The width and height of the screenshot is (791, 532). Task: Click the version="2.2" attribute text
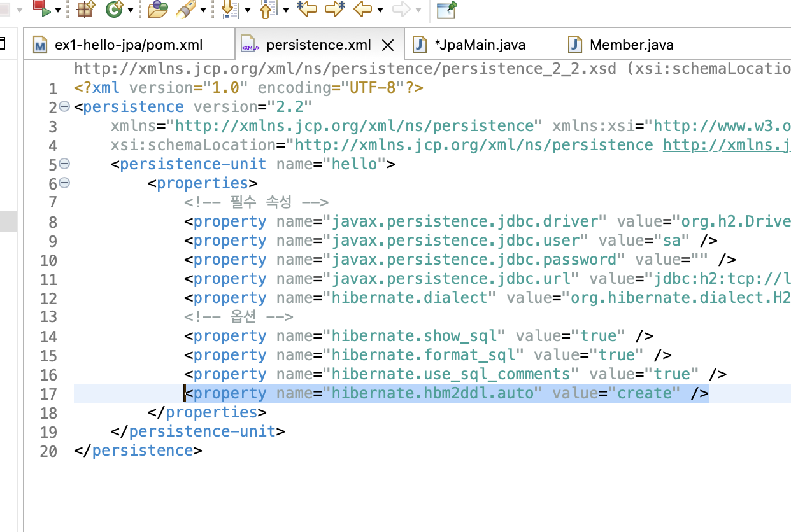point(253,107)
